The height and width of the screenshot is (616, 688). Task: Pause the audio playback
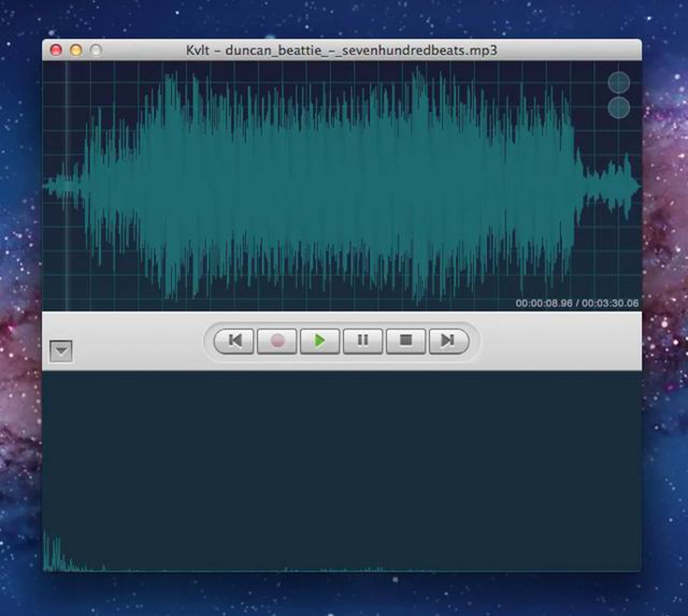coord(362,341)
